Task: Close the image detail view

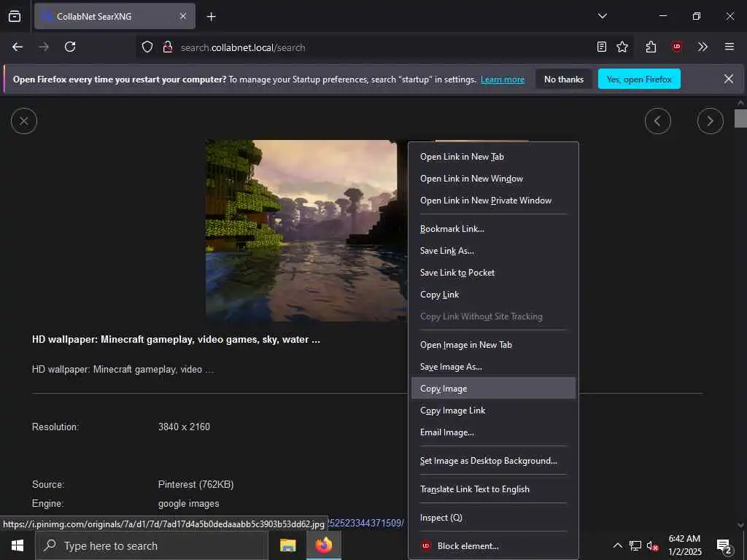Action: coord(24,121)
